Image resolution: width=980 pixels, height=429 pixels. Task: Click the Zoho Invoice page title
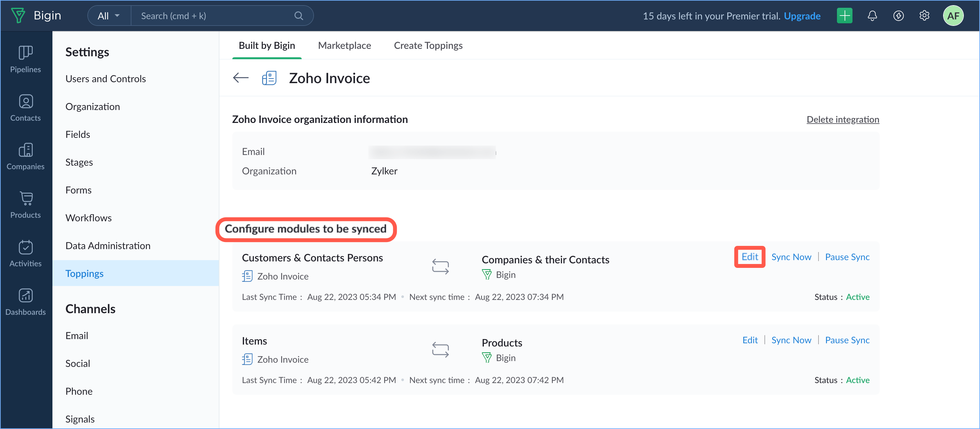[x=329, y=78]
